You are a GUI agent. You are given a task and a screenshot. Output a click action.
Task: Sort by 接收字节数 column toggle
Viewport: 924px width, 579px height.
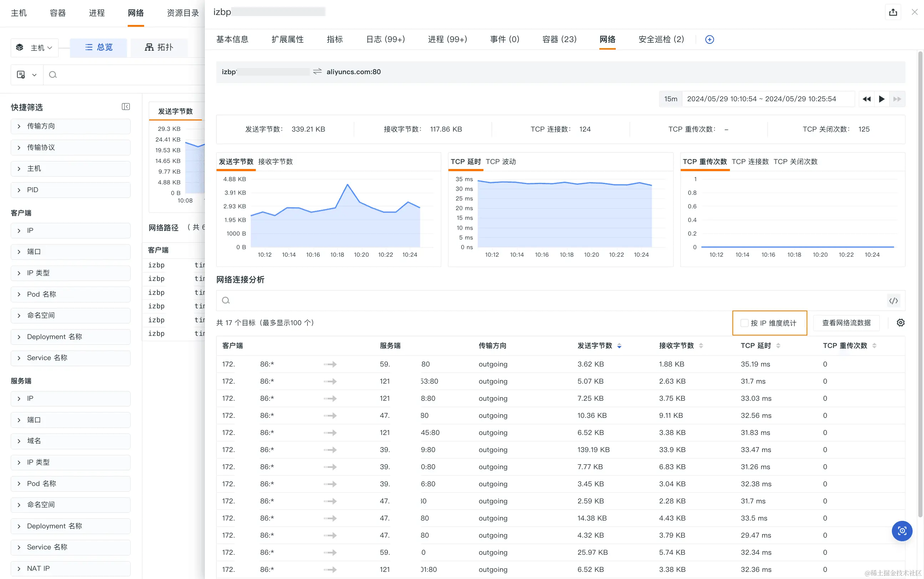pyautogui.click(x=701, y=346)
